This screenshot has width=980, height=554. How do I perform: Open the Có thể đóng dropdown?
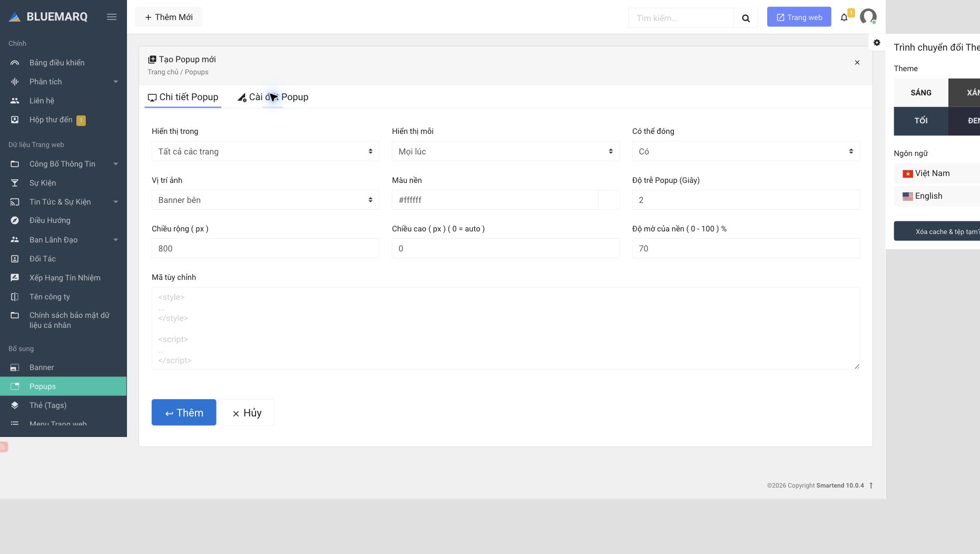tap(746, 151)
